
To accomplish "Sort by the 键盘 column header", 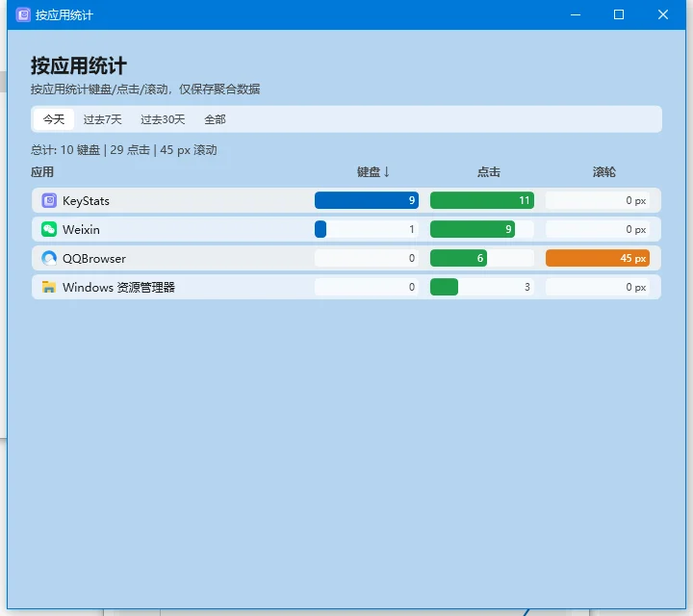I will tap(373, 172).
